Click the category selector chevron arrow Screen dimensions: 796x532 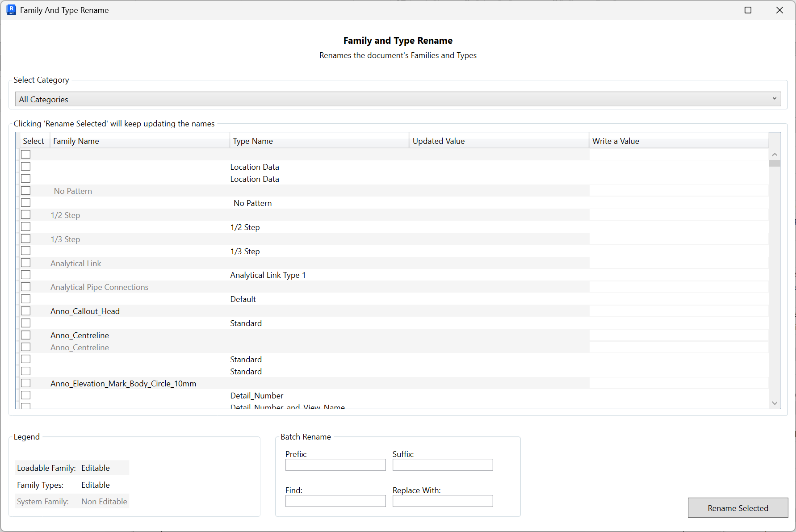pyautogui.click(x=775, y=98)
